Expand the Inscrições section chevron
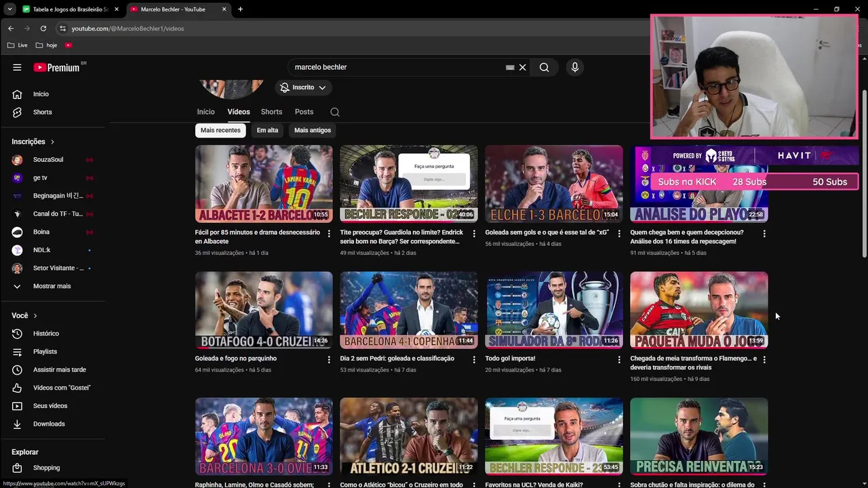The width and height of the screenshot is (868, 488). pyautogui.click(x=52, y=142)
